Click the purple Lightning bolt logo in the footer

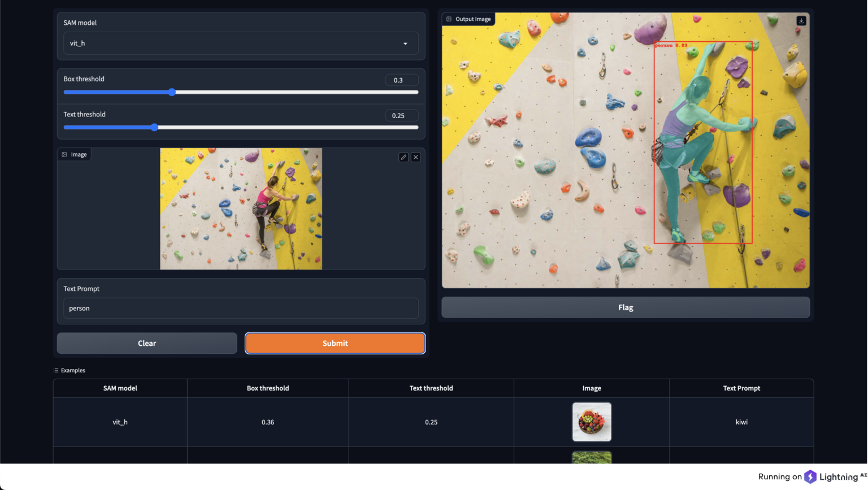click(811, 476)
